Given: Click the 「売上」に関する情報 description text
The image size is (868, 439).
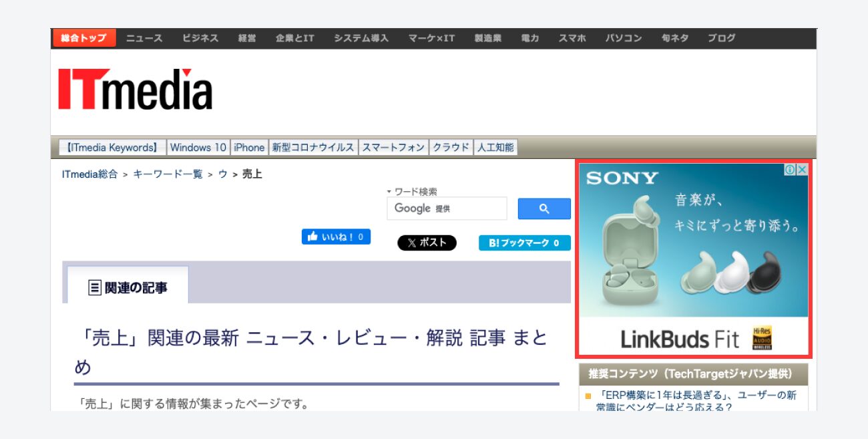Looking at the screenshot, I should [x=194, y=404].
